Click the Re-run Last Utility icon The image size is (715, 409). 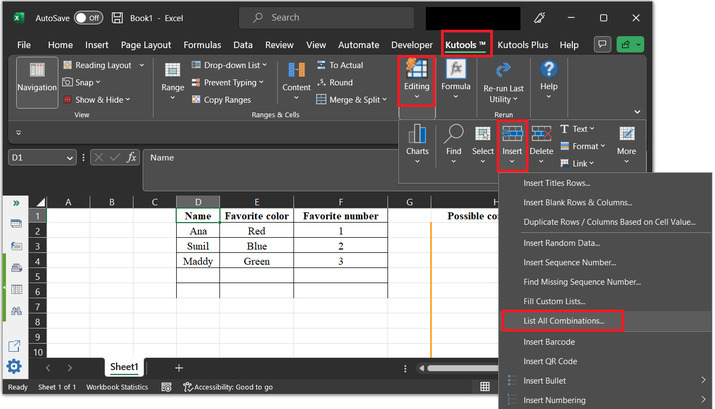(x=504, y=70)
